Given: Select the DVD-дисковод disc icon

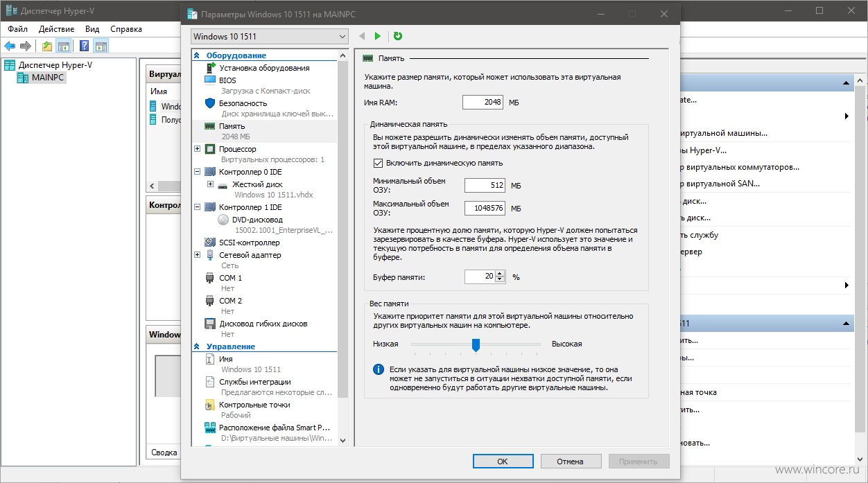Looking at the screenshot, I should coord(223,220).
